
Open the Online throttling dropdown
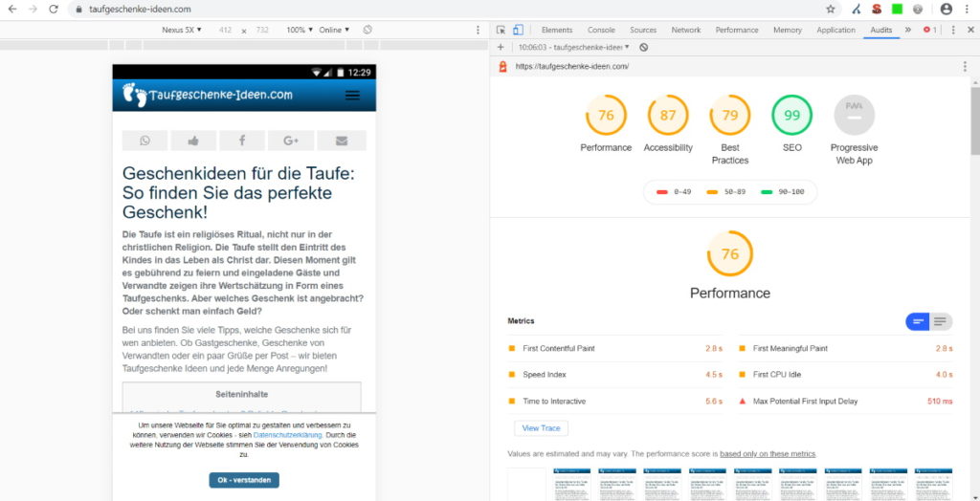pyautogui.click(x=334, y=30)
